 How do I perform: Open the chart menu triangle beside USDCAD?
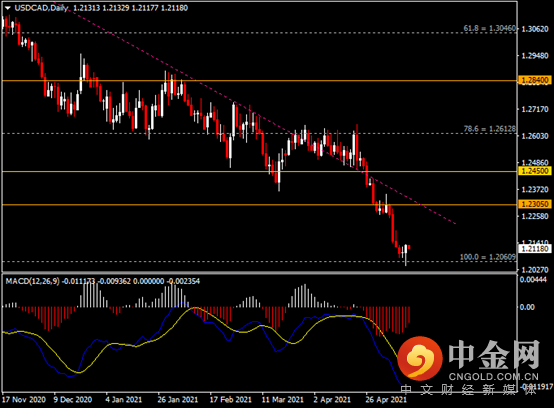[x=8, y=8]
